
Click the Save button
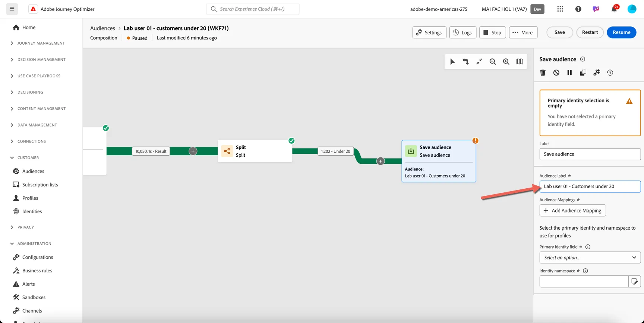tap(559, 32)
